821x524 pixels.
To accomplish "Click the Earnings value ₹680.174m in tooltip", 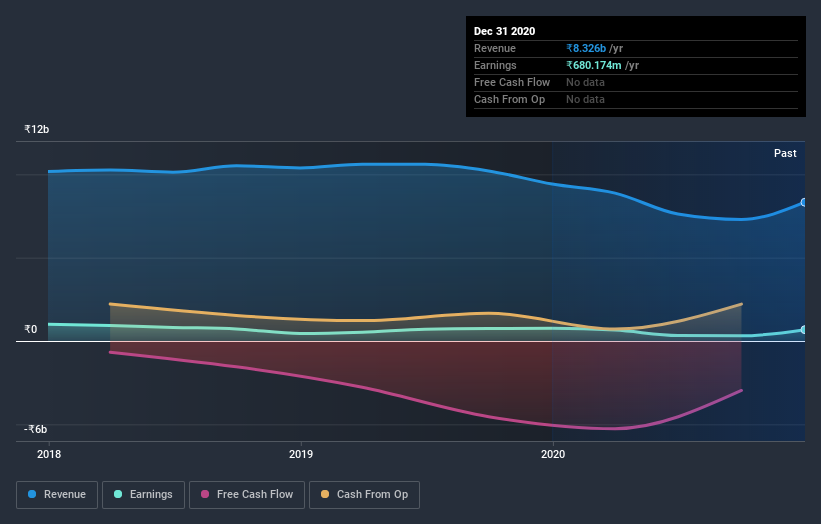I will coord(594,65).
